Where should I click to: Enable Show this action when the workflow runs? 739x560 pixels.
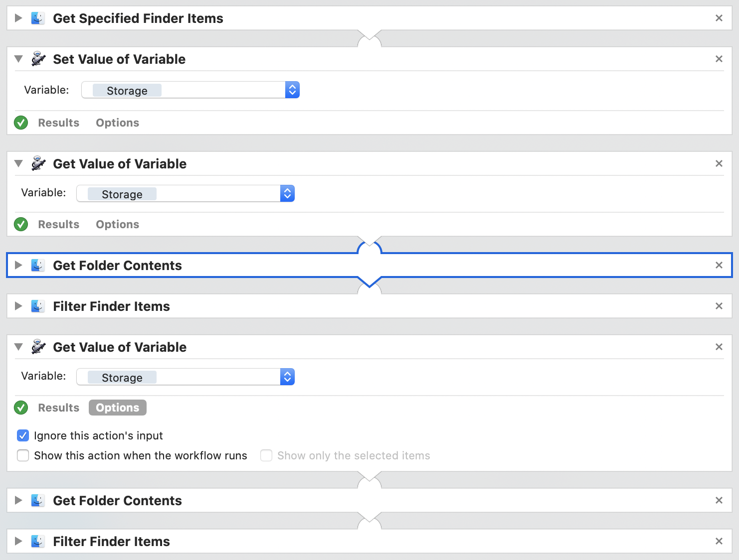tap(23, 455)
